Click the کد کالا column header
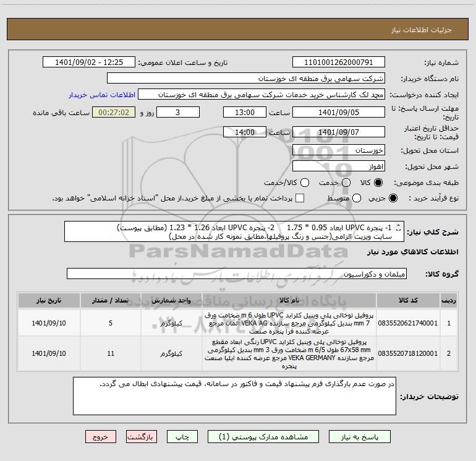The height and width of the screenshot is (461, 476). click(x=408, y=300)
